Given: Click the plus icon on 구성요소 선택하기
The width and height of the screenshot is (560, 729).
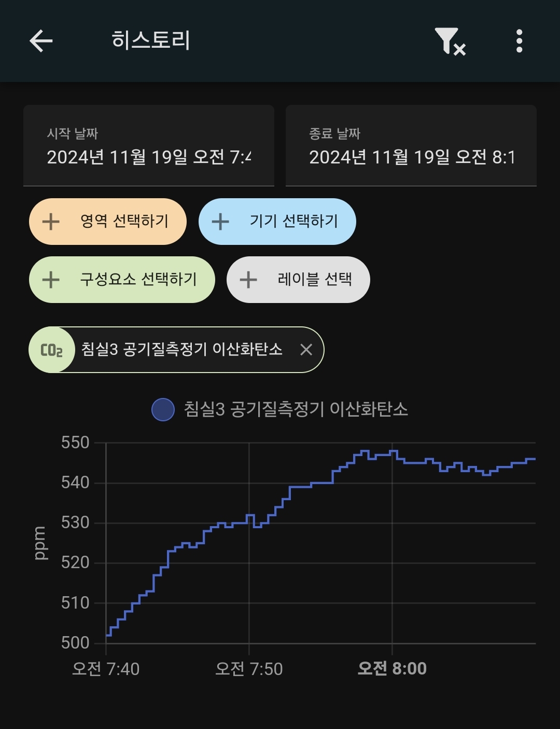Looking at the screenshot, I should click(x=51, y=280).
